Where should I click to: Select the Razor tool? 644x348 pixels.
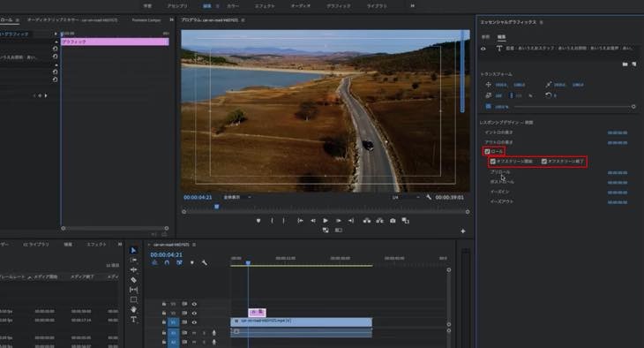tap(133, 280)
